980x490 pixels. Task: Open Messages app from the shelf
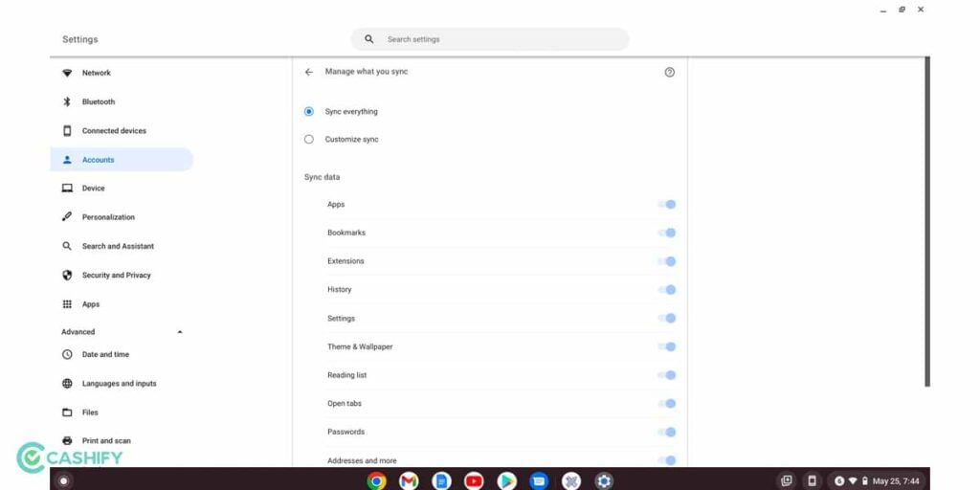(x=539, y=480)
